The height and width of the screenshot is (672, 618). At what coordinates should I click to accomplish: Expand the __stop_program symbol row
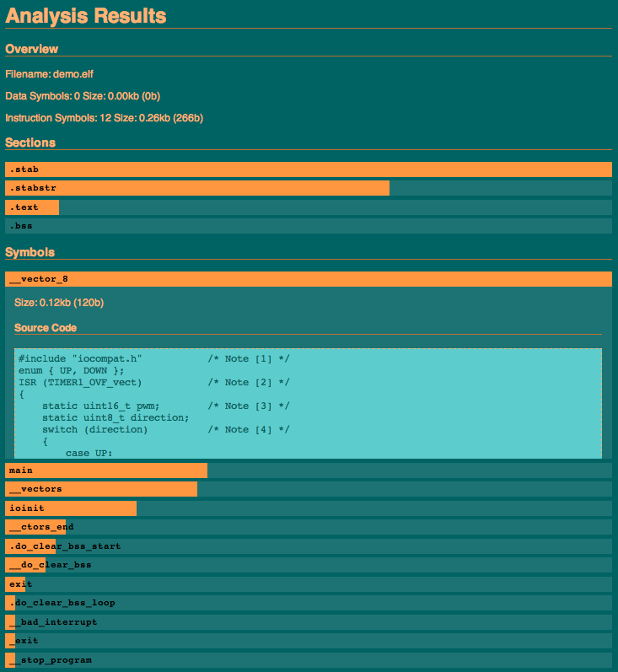pyautogui.click(x=309, y=660)
